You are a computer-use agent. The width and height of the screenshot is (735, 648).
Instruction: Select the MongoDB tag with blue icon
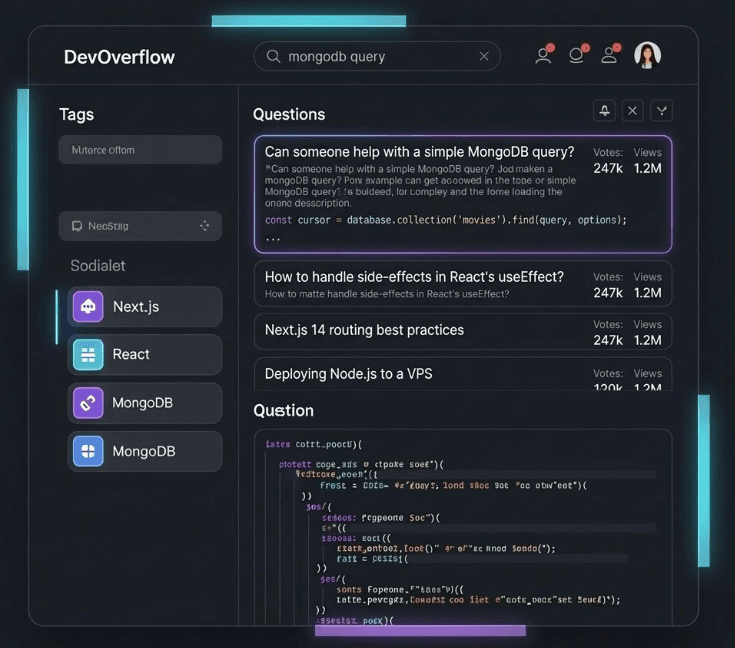click(x=88, y=451)
